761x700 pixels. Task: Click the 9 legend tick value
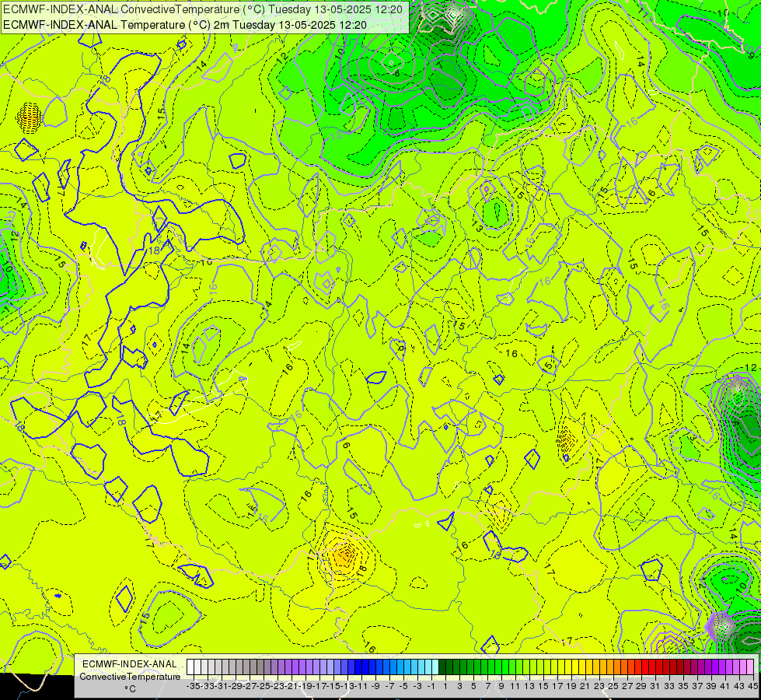(501, 686)
